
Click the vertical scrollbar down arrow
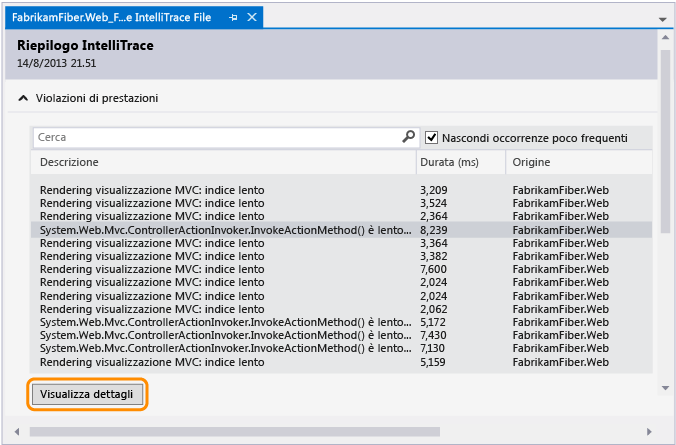point(665,388)
